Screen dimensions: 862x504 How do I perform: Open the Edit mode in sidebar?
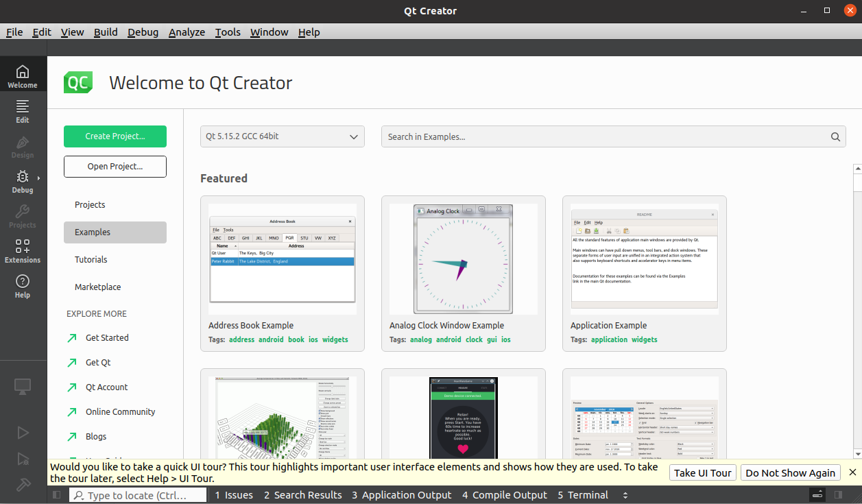click(23, 110)
